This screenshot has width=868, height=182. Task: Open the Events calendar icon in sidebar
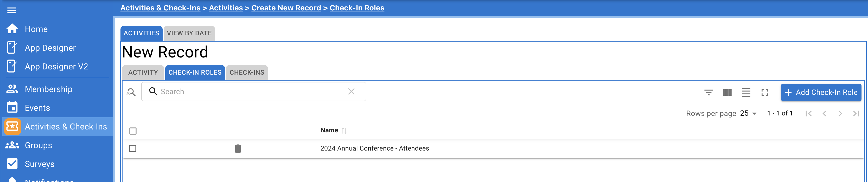[12, 108]
